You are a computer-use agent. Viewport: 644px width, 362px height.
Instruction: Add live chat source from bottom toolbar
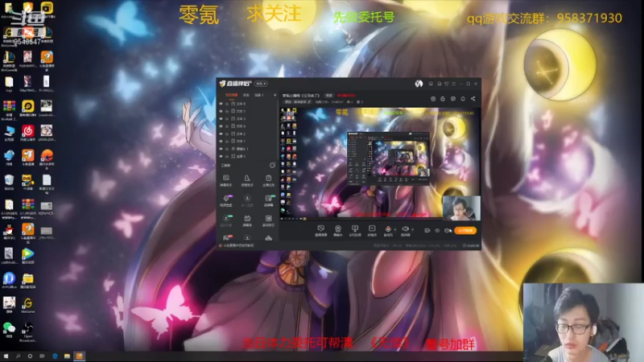(320, 231)
